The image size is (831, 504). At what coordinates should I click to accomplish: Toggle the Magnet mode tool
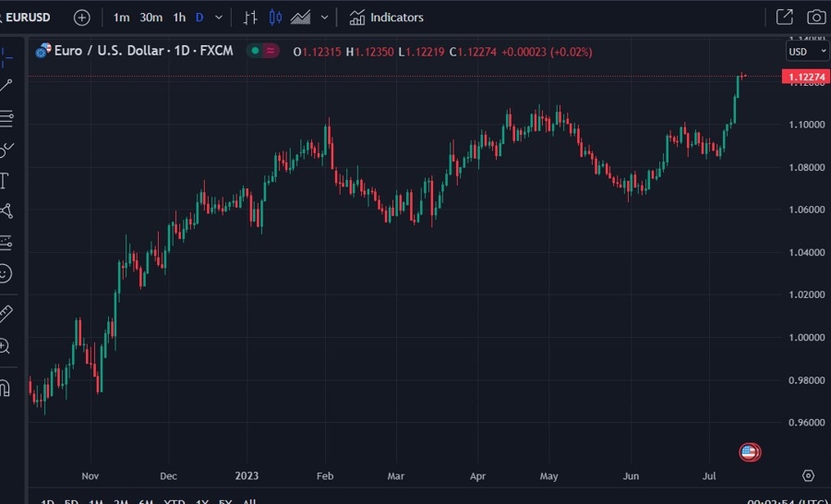click(x=5, y=388)
